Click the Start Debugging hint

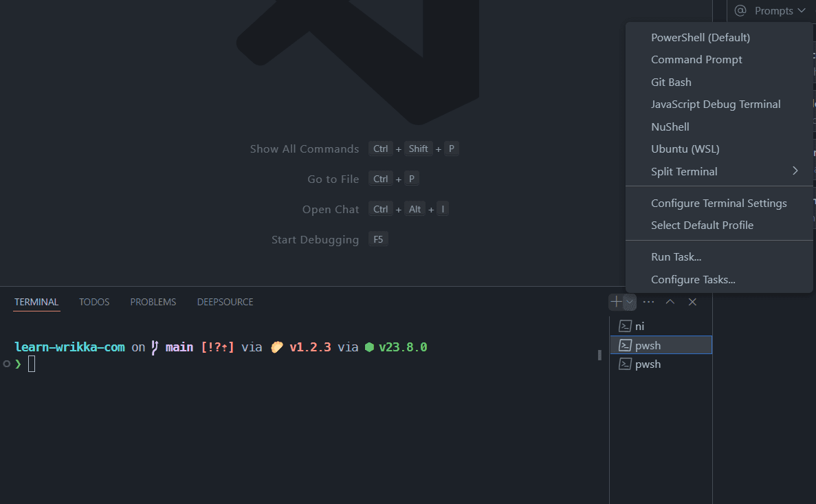click(315, 239)
